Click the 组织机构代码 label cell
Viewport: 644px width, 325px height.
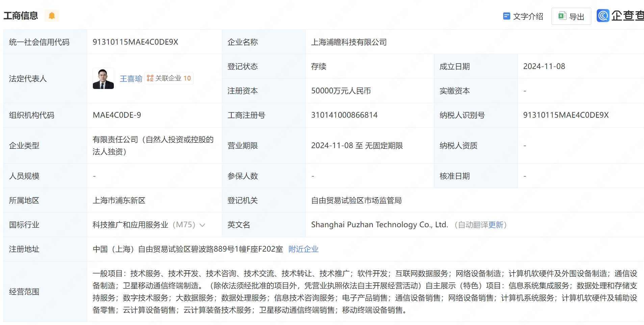pyautogui.click(x=45, y=115)
